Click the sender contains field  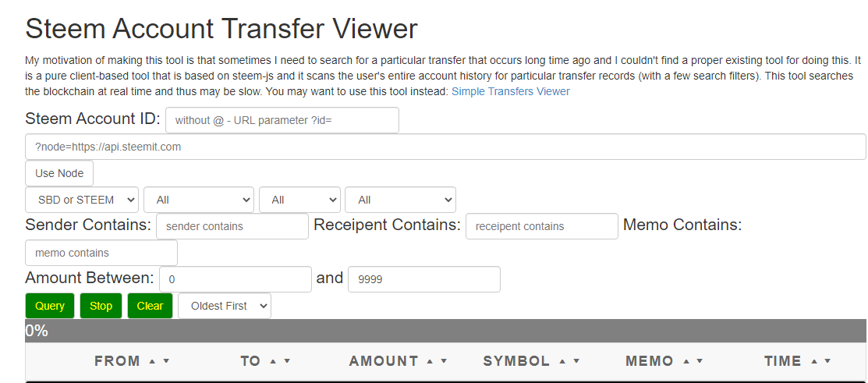point(232,226)
